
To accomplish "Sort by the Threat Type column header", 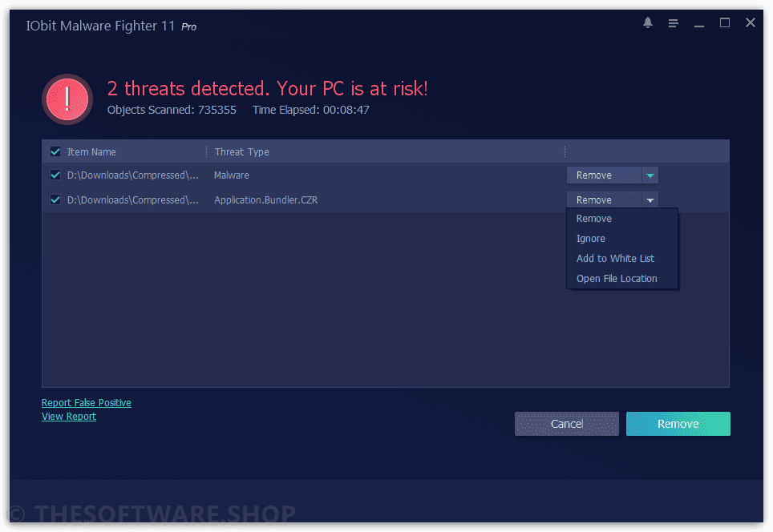I will tap(242, 152).
